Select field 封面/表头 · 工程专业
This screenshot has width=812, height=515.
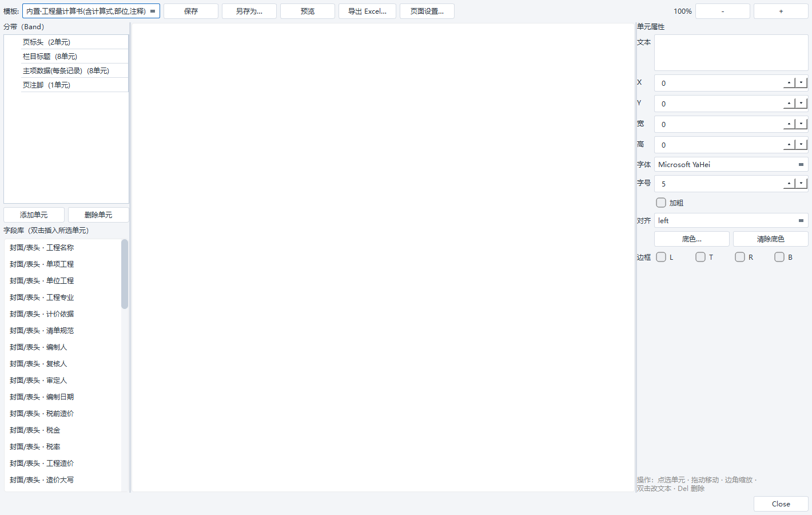(x=63, y=297)
